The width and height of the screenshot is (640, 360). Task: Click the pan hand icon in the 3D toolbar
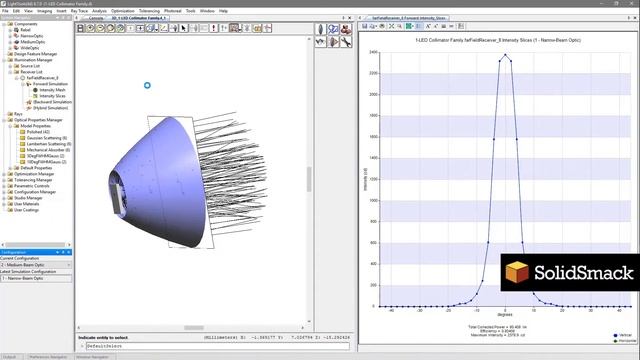click(174, 28)
